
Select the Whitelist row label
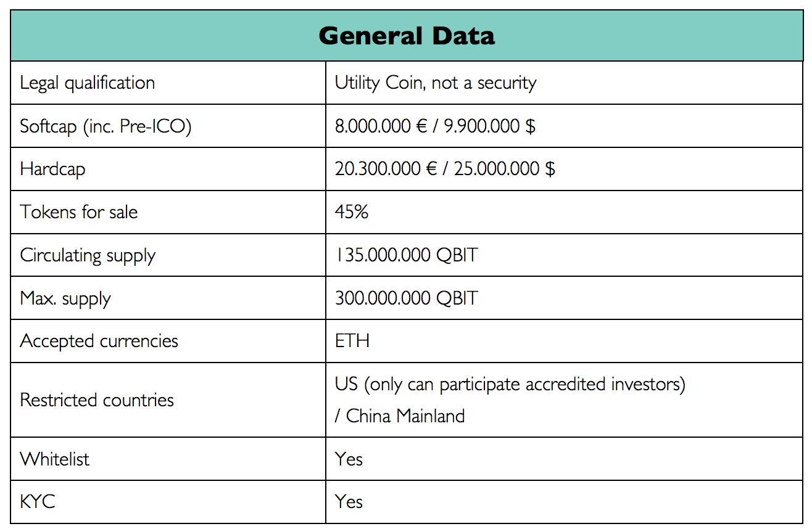[x=55, y=459]
